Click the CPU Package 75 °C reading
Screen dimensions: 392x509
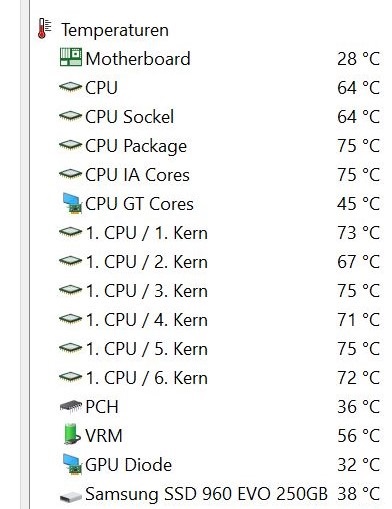[x=358, y=146]
